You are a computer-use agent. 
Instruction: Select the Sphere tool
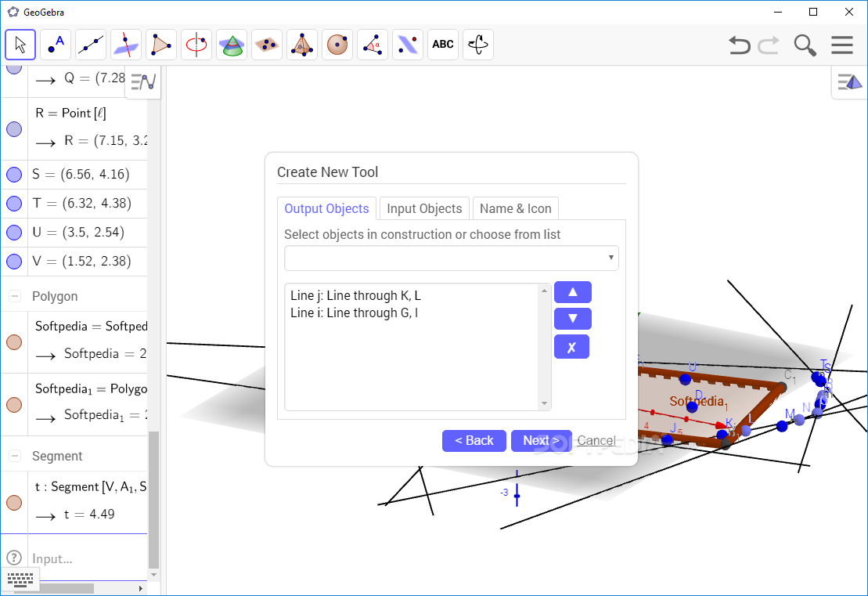point(337,45)
